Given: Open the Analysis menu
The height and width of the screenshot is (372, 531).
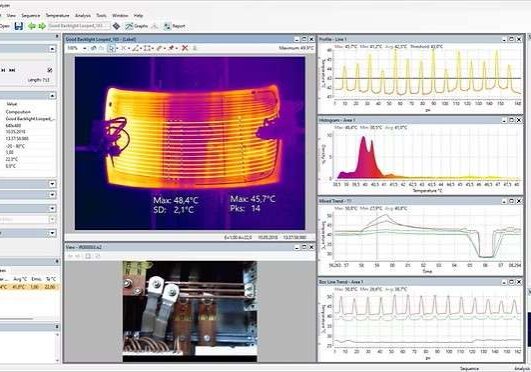Looking at the screenshot, I should coord(83,16).
